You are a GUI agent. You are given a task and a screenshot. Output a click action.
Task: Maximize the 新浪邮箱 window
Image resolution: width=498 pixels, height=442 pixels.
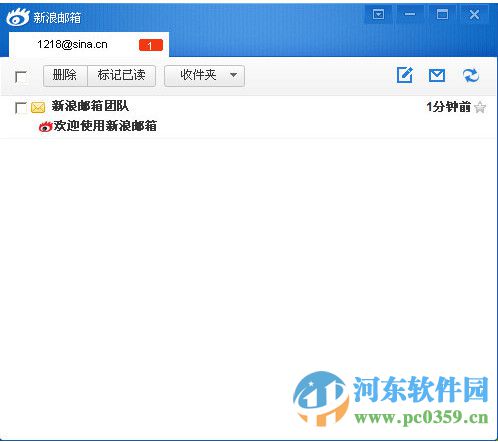442,14
